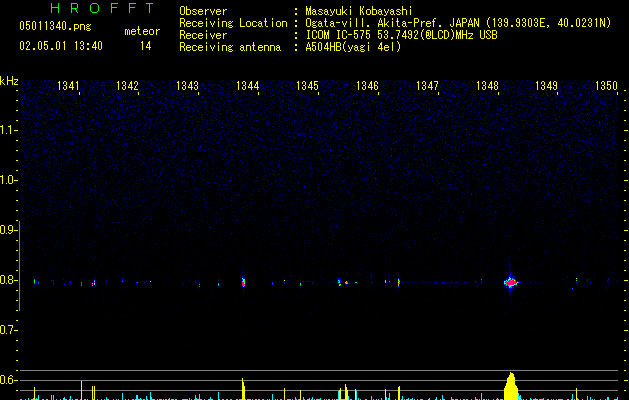Screen dimensions: 629x400
Task: Click the large red meteor echo after 1348
Action: click(x=511, y=282)
